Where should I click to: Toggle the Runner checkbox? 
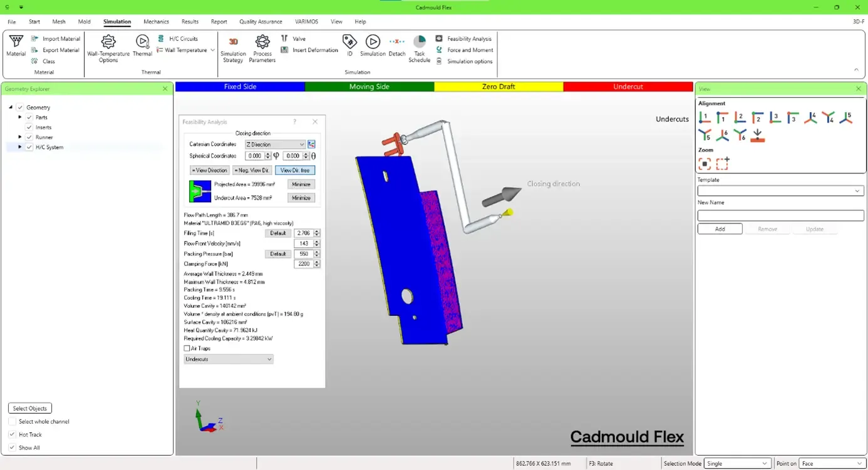click(29, 138)
